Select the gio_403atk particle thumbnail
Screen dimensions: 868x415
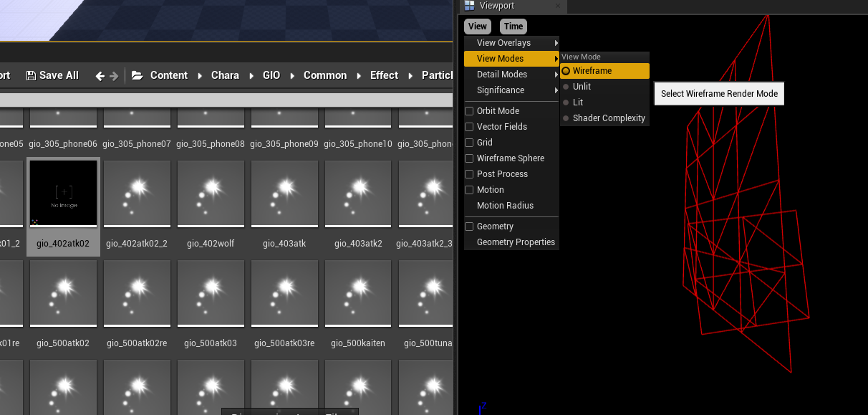click(284, 194)
